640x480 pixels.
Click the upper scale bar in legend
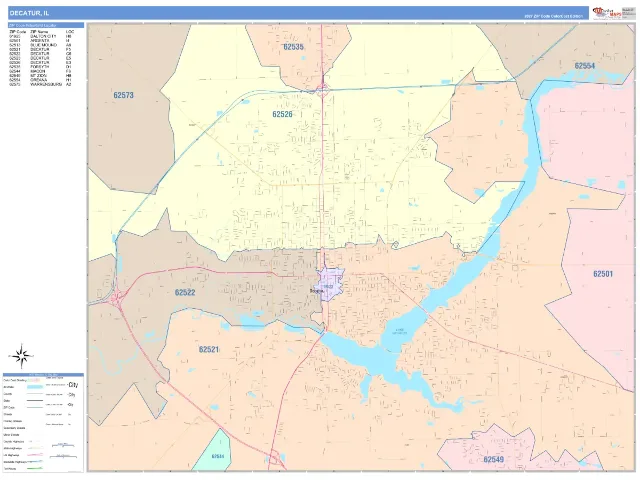pyautogui.click(x=62, y=445)
